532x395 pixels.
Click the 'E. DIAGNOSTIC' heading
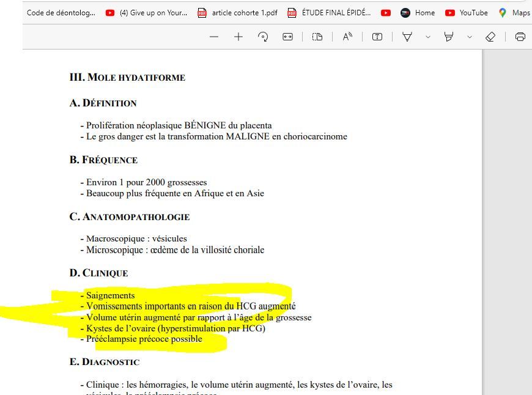click(x=105, y=362)
